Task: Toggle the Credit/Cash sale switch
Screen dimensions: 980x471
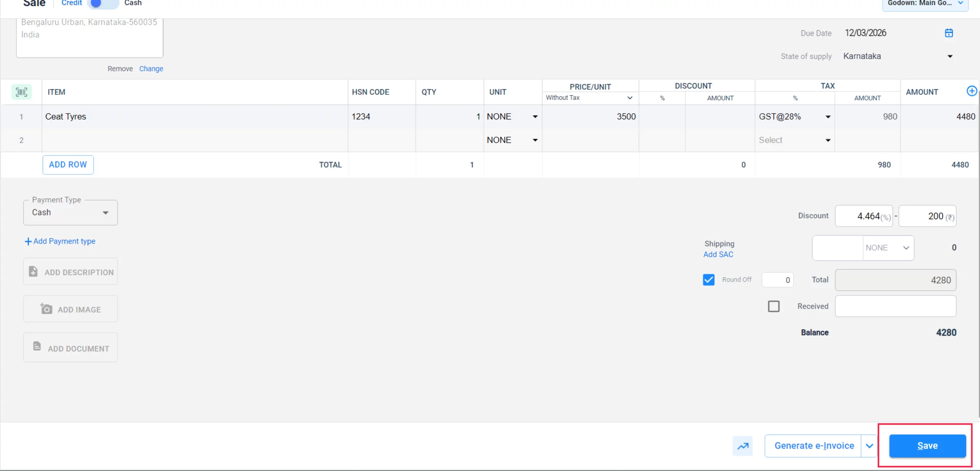Action: click(103, 3)
